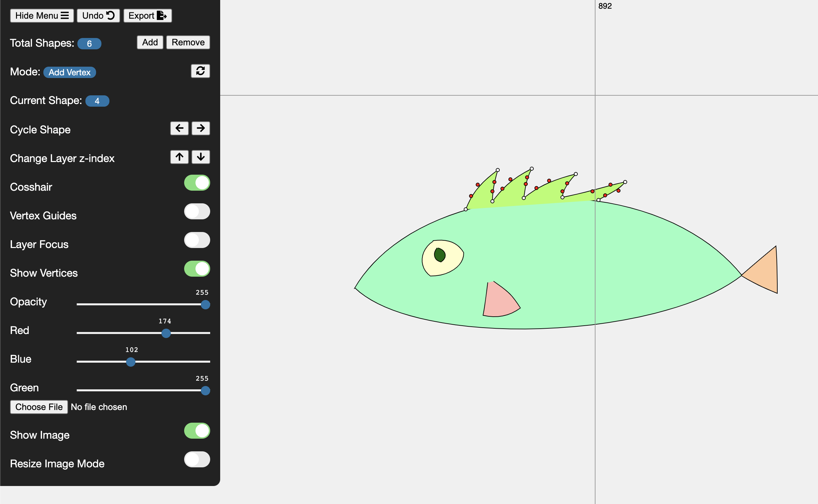
Task: Click Undo button
Action: 98,16
